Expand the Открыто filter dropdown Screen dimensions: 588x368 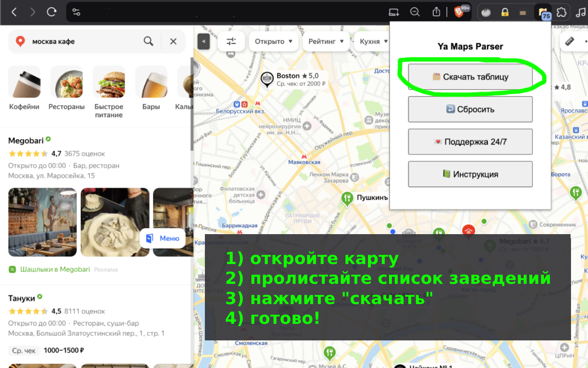274,41
